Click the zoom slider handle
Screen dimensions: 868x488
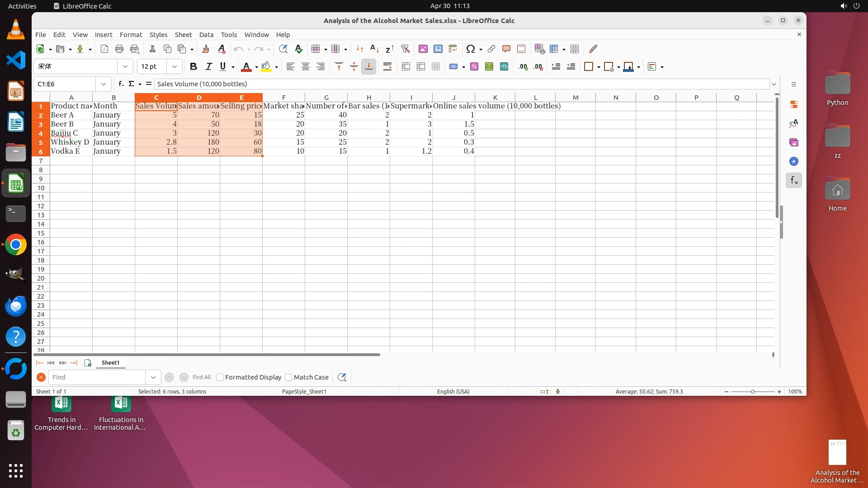pos(753,392)
